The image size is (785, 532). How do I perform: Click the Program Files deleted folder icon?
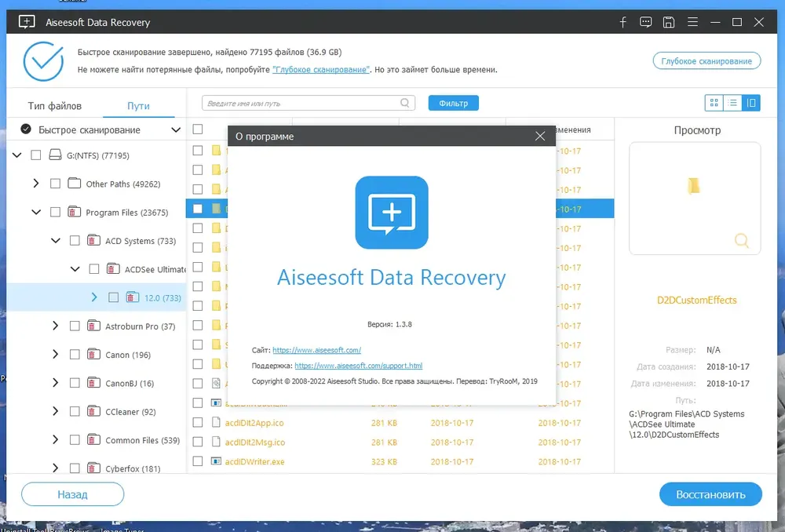[x=74, y=212]
